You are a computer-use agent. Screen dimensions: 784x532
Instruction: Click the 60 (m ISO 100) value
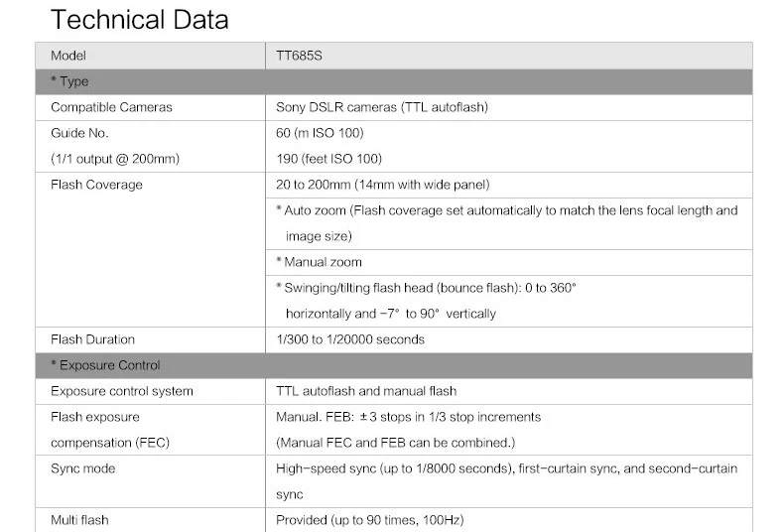[x=320, y=133]
